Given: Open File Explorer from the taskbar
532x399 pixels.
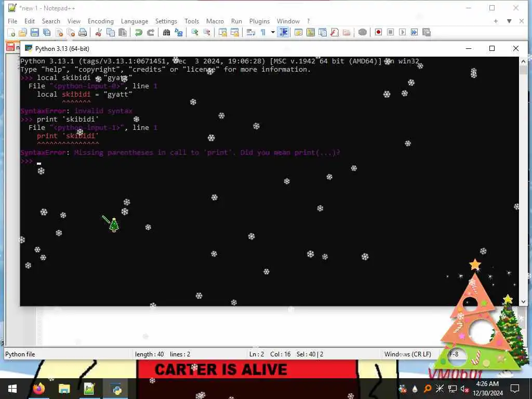Looking at the screenshot, I should pos(64,389).
